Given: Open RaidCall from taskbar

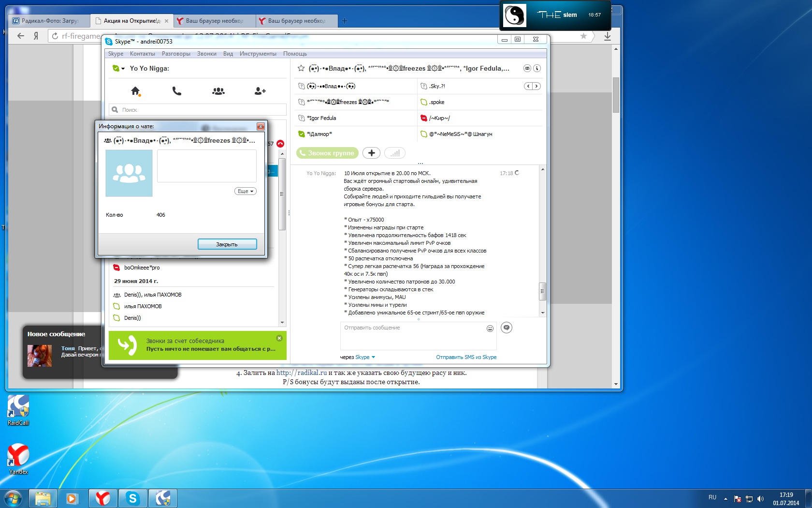Looking at the screenshot, I should point(163,498).
